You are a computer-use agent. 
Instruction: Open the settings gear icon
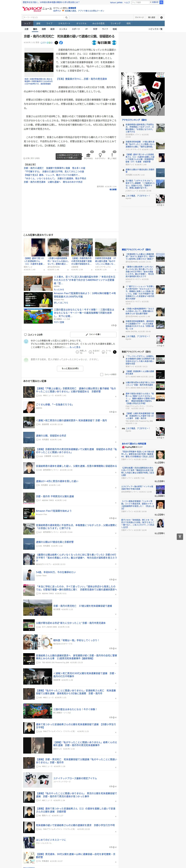point(161,17)
